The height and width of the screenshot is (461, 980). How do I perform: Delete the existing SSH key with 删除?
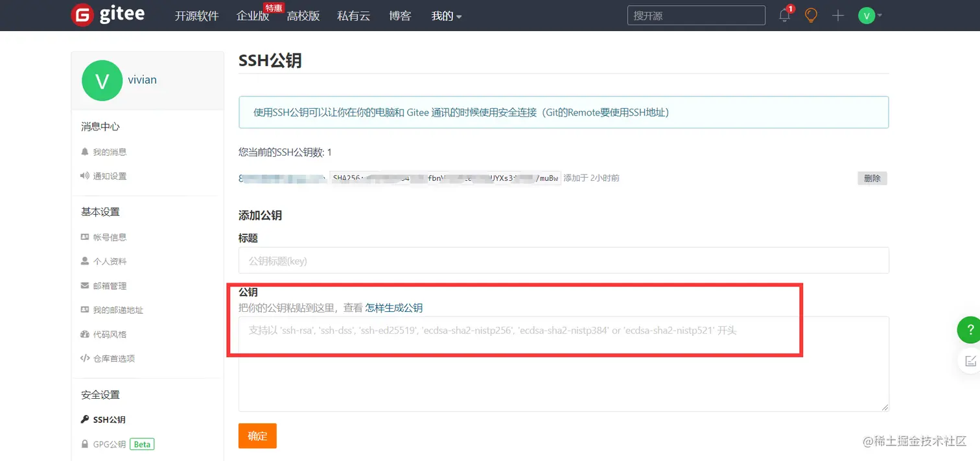tap(872, 178)
